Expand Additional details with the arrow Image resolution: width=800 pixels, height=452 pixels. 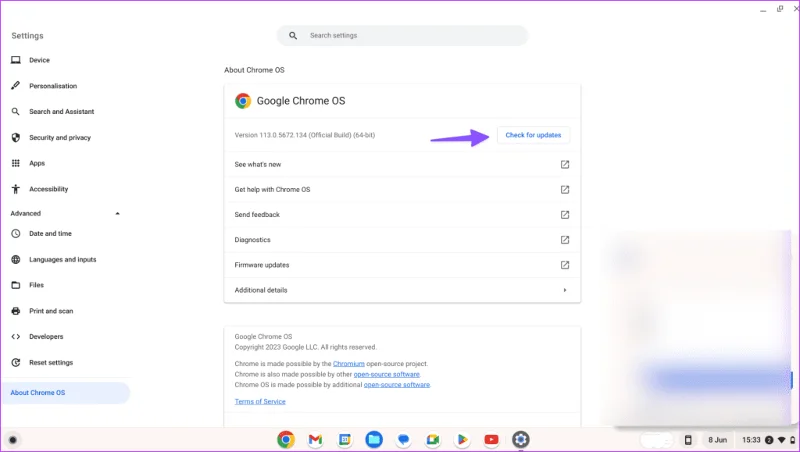pos(565,290)
